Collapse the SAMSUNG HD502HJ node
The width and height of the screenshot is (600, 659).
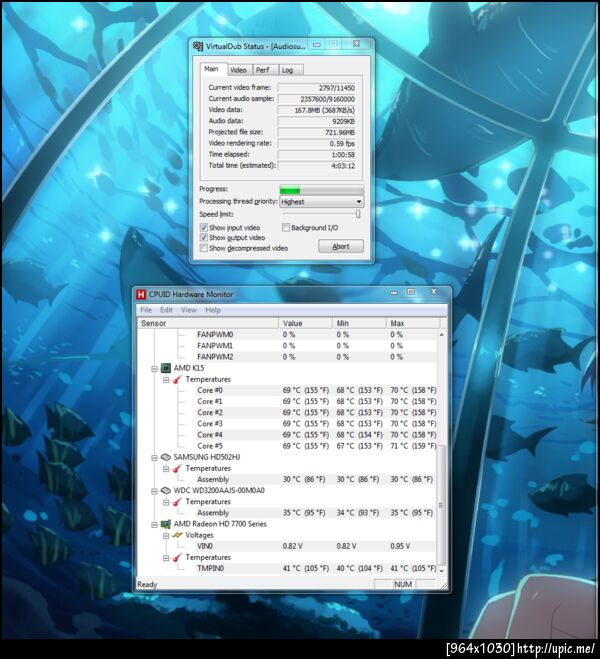click(x=154, y=457)
